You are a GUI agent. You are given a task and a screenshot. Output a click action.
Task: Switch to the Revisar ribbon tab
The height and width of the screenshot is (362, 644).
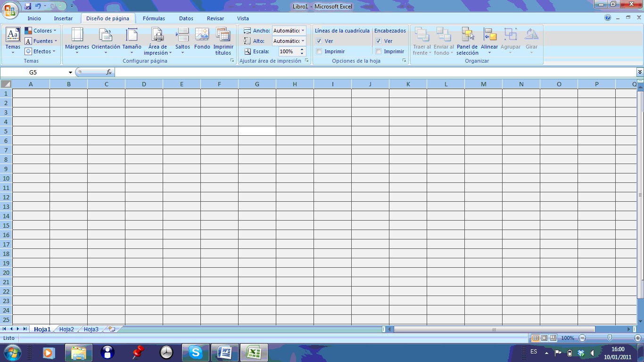pyautogui.click(x=215, y=18)
